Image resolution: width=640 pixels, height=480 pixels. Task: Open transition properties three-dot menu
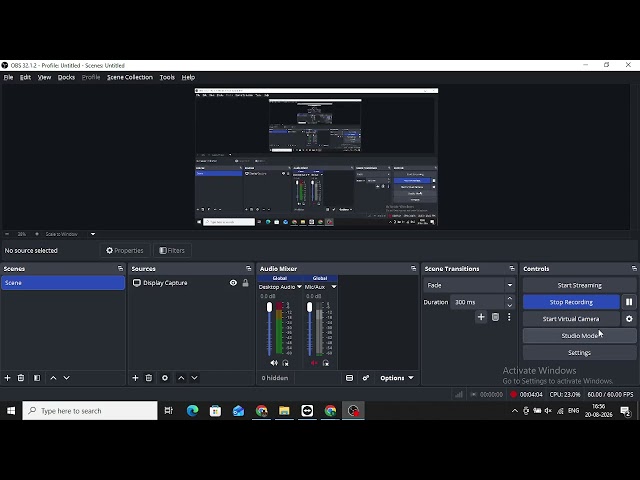point(509,317)
